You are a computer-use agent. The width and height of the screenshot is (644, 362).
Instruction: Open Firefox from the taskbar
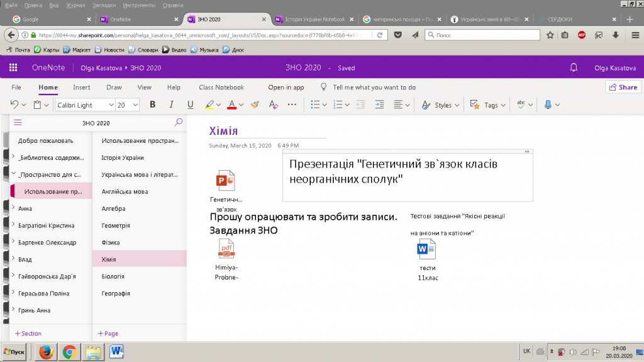(x=46, y=352)
